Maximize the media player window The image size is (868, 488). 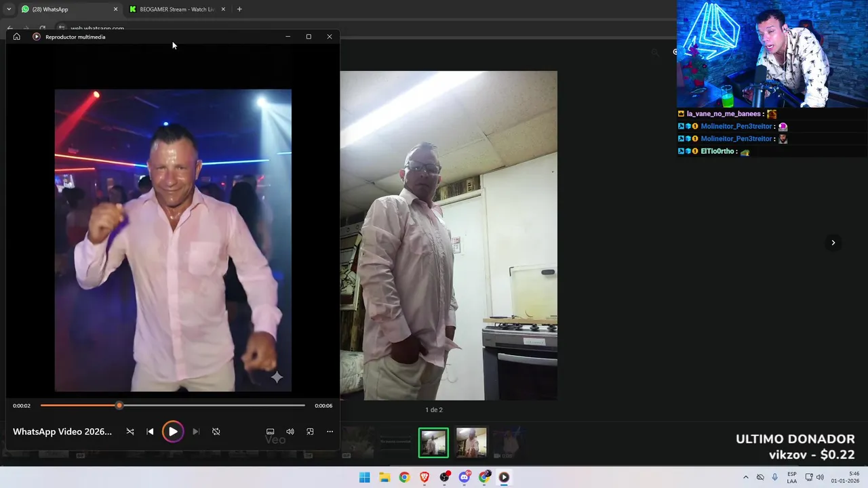click(x=309, y=37)
